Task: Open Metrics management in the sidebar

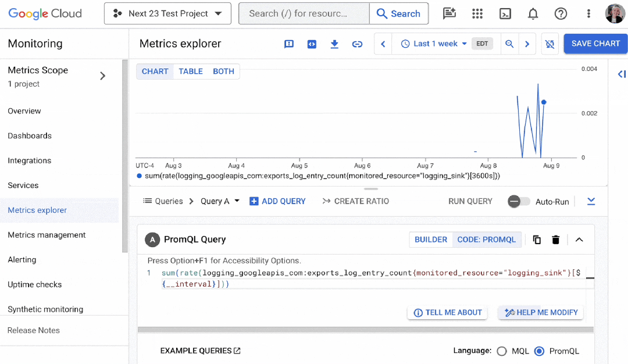Action: [x=47, y=235]
